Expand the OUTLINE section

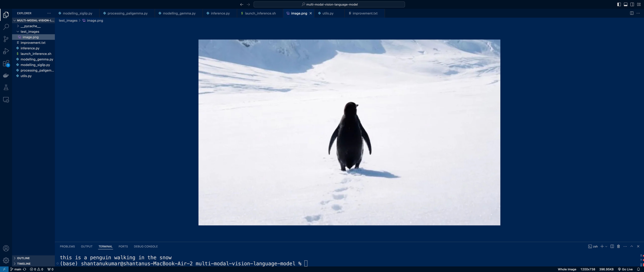23,258
